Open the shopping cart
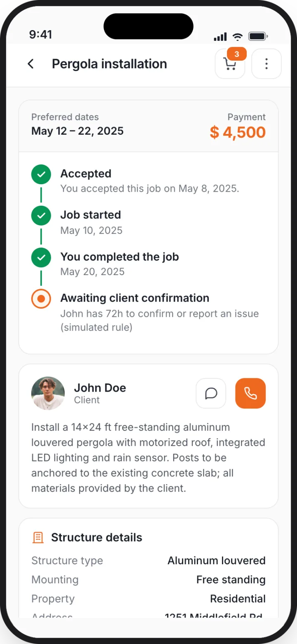This screenshot has width=297, height=644. [x=230, y=64]
